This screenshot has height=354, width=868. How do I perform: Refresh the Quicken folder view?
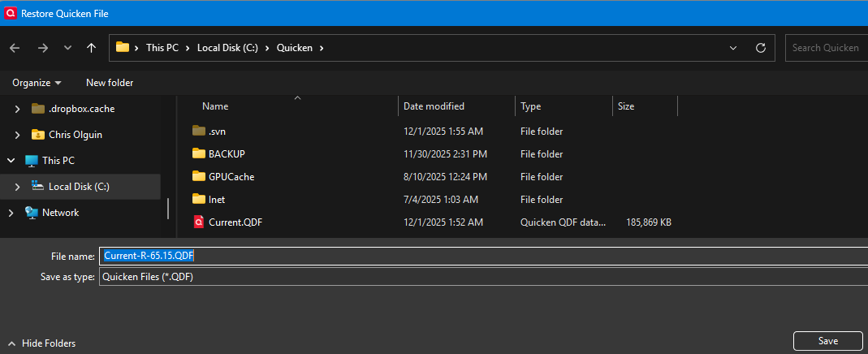761,48
